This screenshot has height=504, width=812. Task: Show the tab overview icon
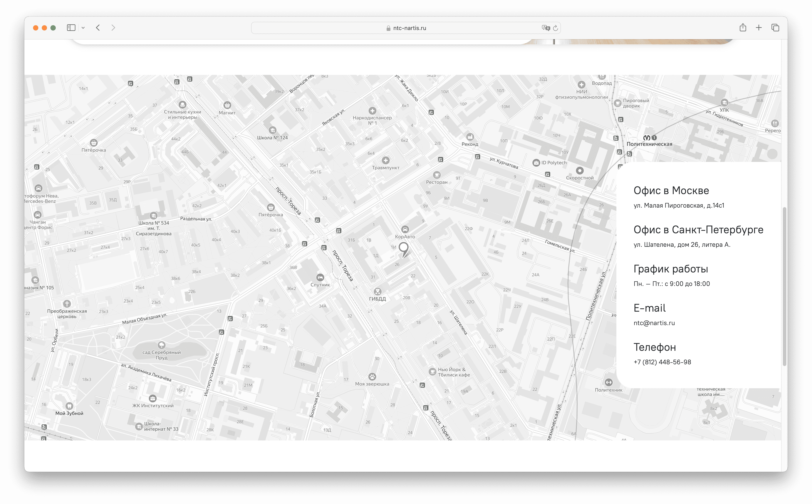(x=775, y=28)
